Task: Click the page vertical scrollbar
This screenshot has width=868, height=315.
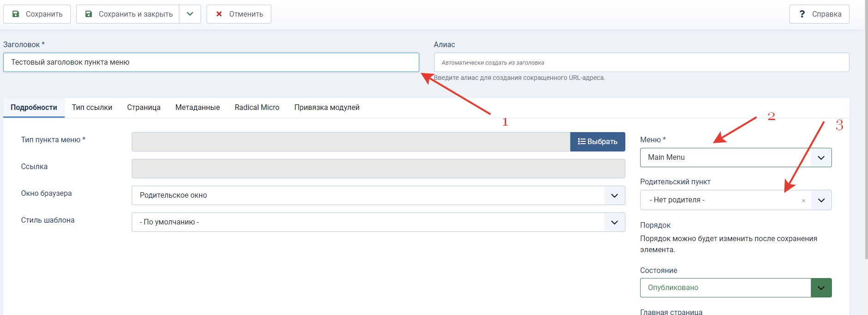Action: pyautogui.click(x=866, y=129)
